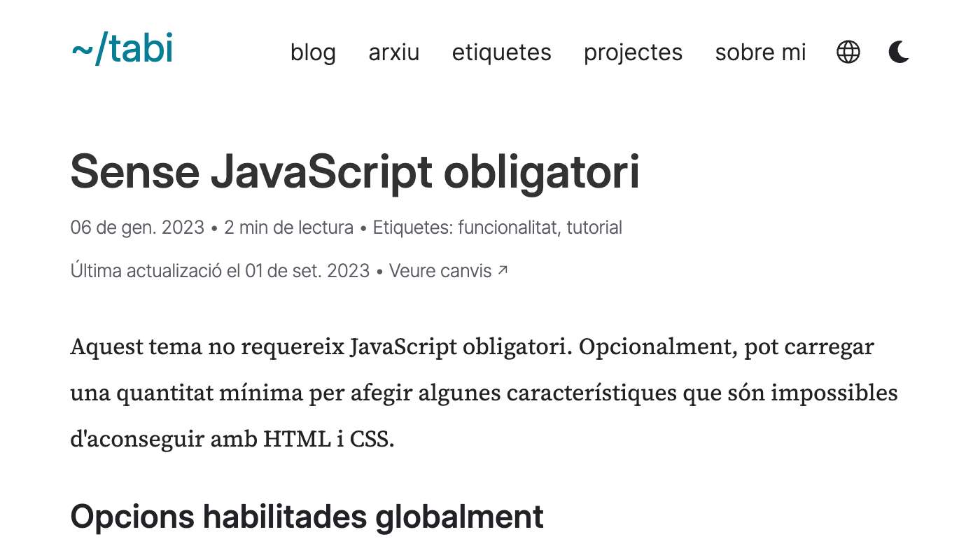Viewport: 980px width, 560px height.
Task: Open the etiquetes nav link
Action: point(501,52)
